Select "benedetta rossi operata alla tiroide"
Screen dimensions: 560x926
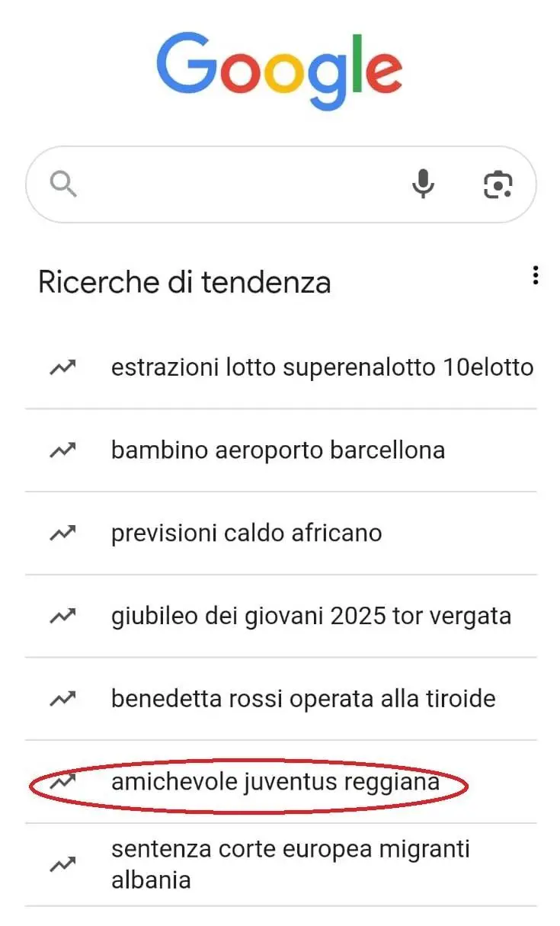303,698
